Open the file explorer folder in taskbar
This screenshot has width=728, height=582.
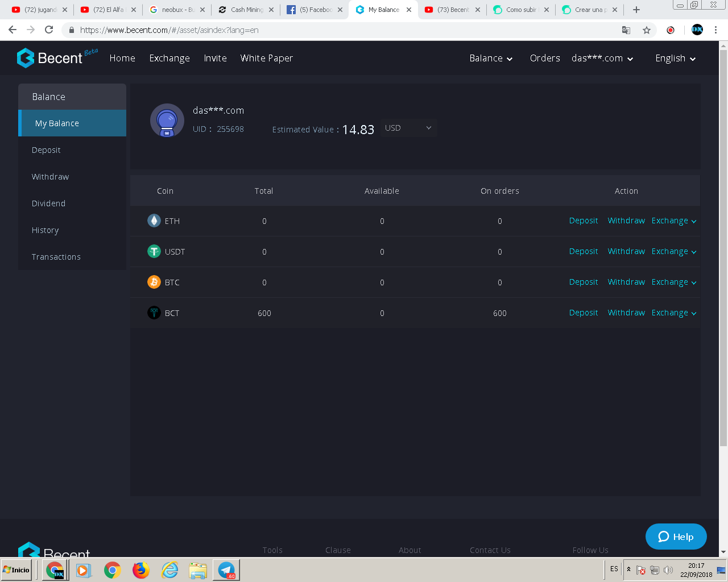[198, 570]
